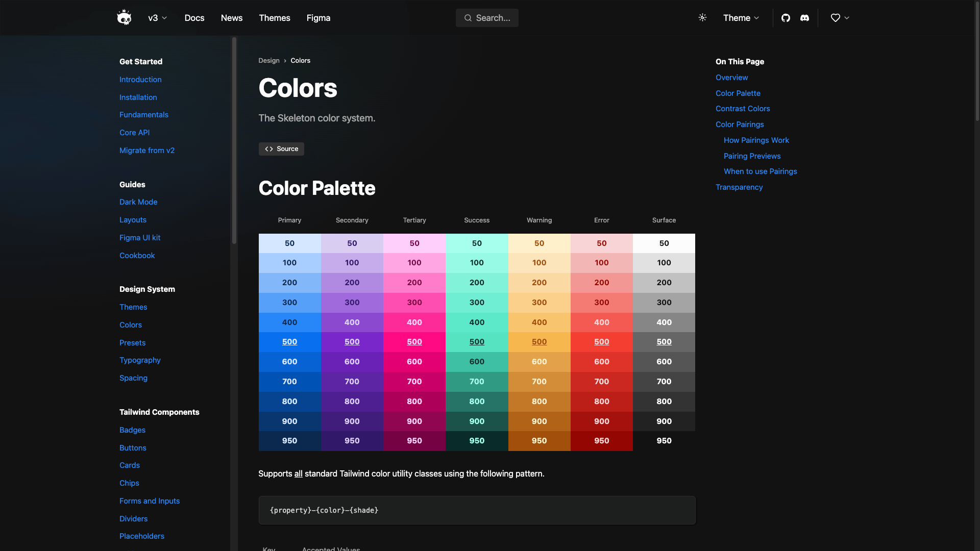Click the Design breadcrumb link
This screenshot has height=551, width=980.
coord(268,60)
